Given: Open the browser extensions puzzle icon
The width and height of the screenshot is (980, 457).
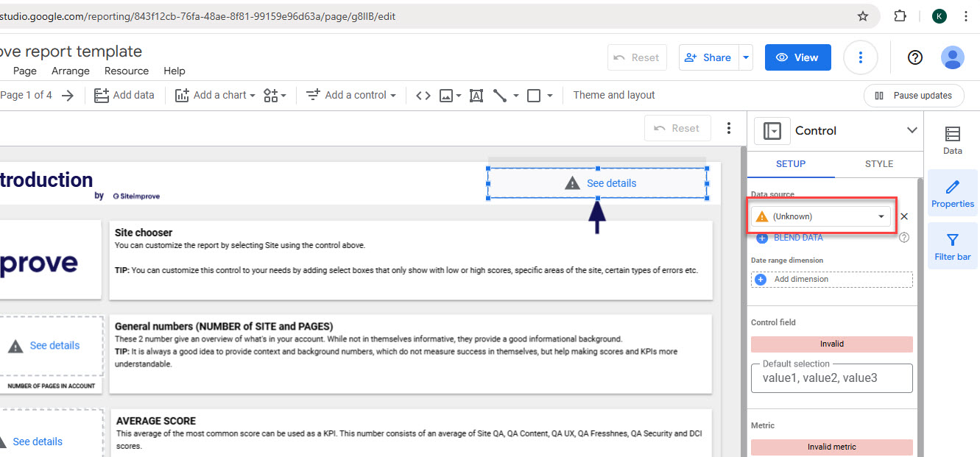Looking at the screenshot, I should point(900,16).
